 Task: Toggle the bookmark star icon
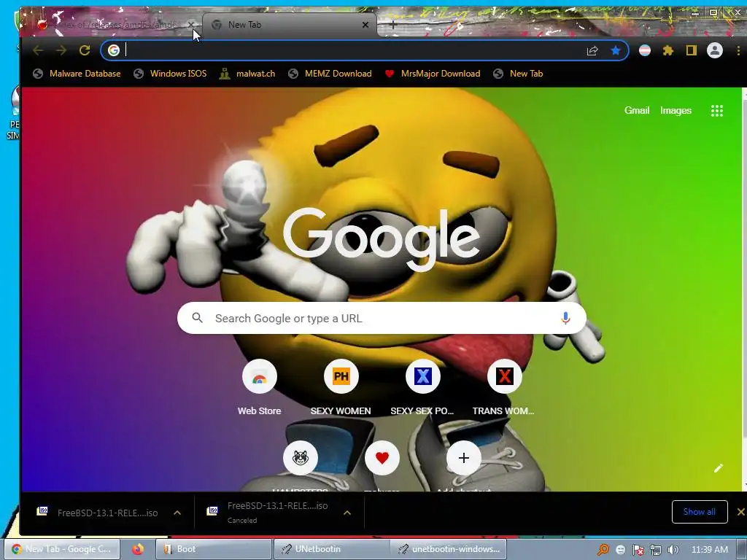(616, 50)
